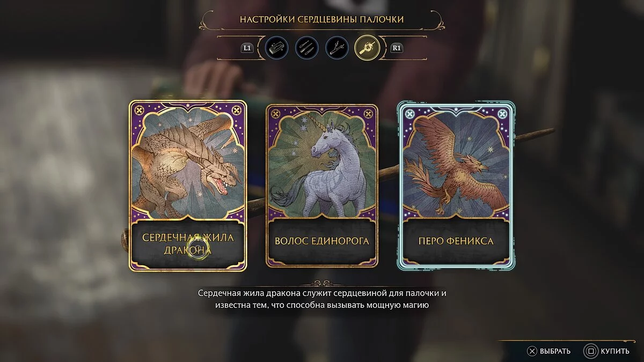Viewport: 644px width, 362px height.
Task: Click the phoenix illustration on right card
Action: [456, 162]
